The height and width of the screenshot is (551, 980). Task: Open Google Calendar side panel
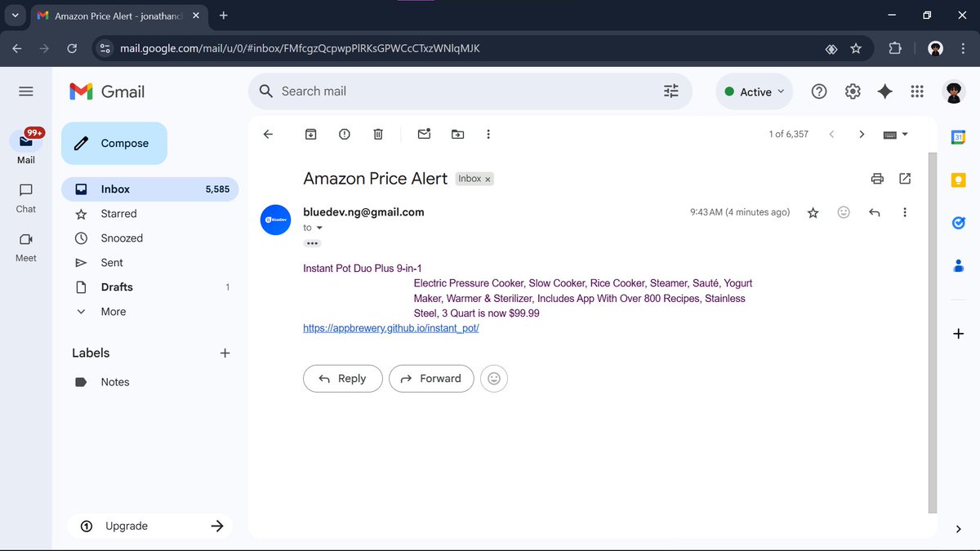pos(959,137)
